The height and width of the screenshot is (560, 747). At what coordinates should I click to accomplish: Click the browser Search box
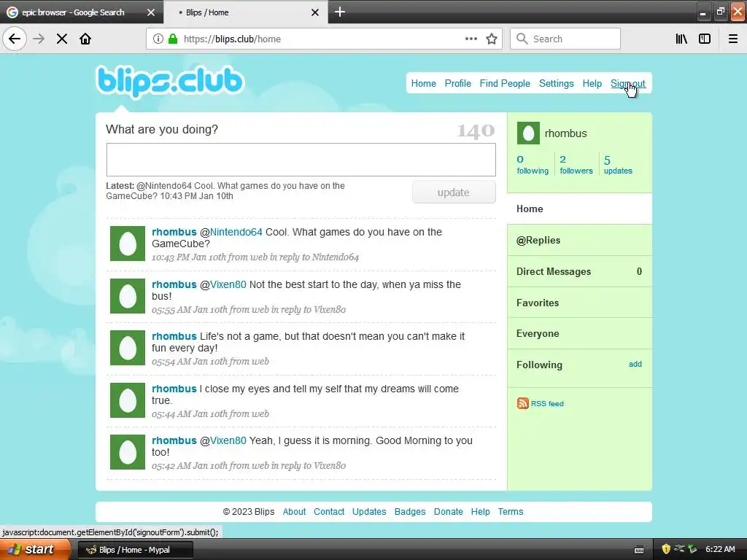coord(565,39)
